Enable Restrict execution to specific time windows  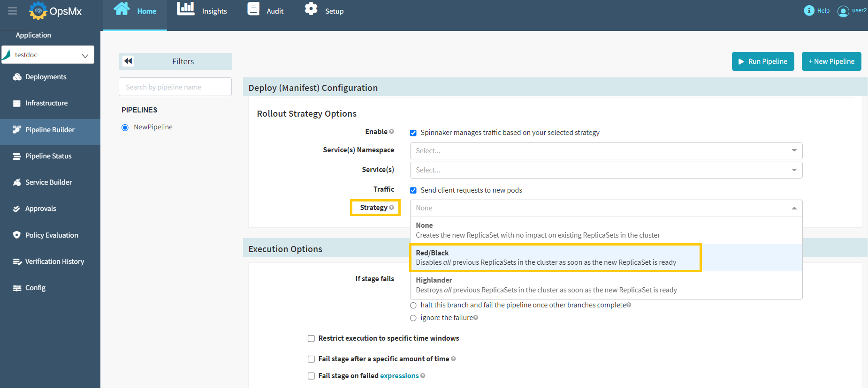311,338
